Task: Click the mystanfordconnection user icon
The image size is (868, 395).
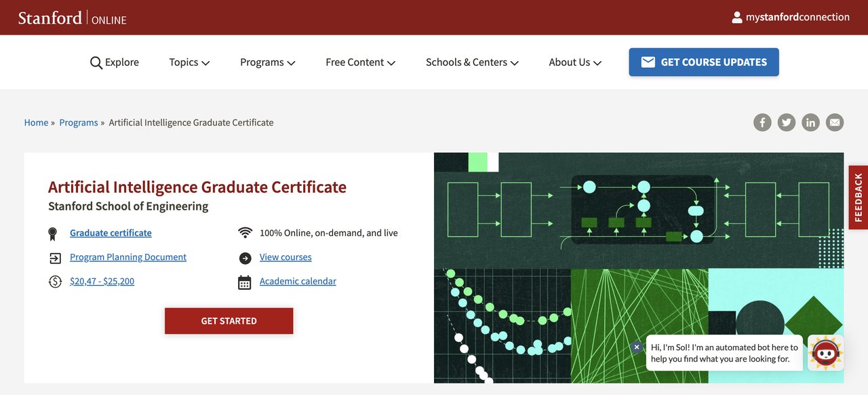Action: [x=737, y=18]
